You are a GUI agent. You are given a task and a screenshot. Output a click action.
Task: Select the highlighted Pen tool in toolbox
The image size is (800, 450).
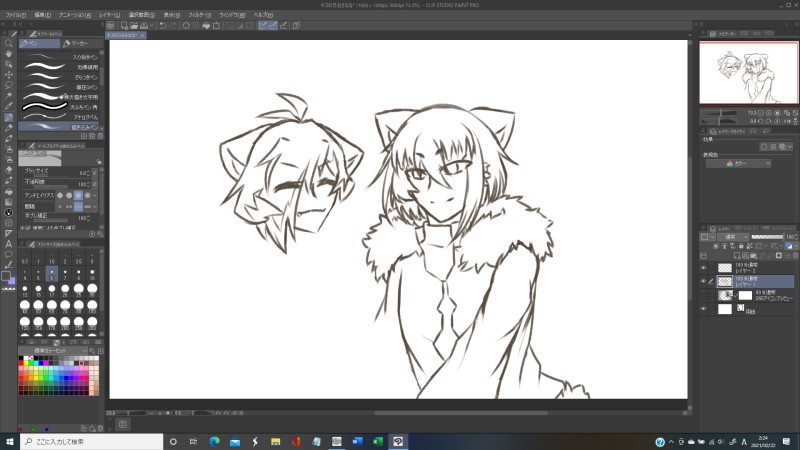(x=8, y=117)
